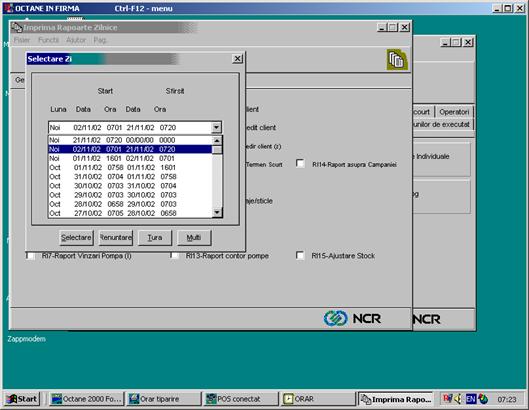Click the Selectare button

pyautogui.click(x=76, y=238)
